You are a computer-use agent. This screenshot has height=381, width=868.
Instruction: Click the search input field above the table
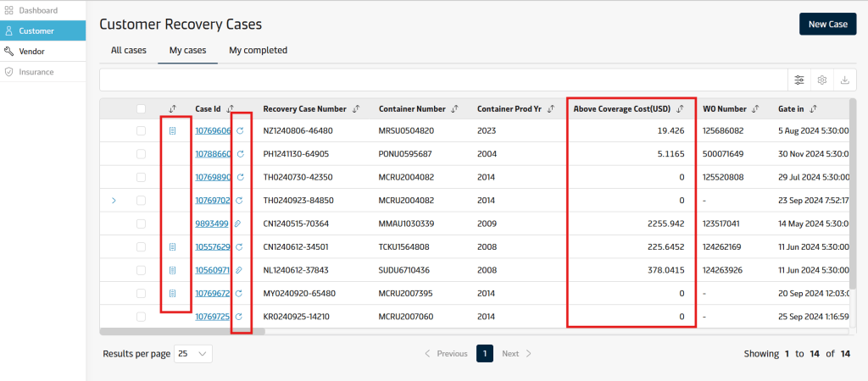(441, 80)
